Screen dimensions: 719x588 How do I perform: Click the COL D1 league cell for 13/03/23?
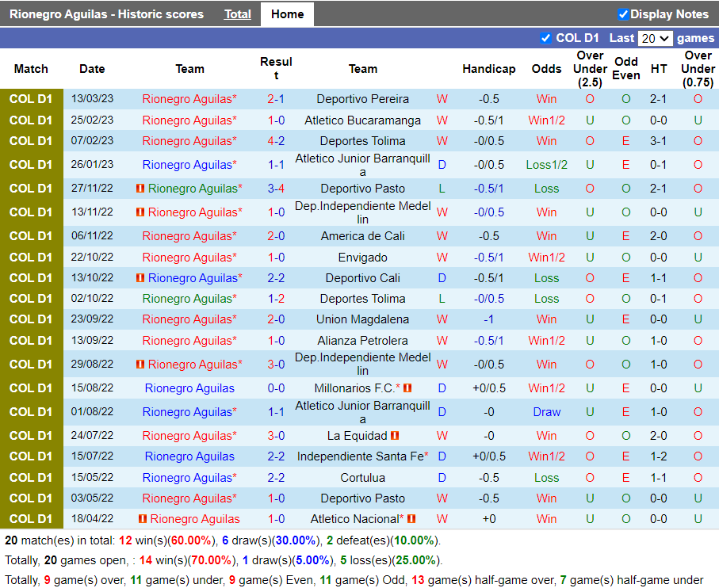coord(31,99)
